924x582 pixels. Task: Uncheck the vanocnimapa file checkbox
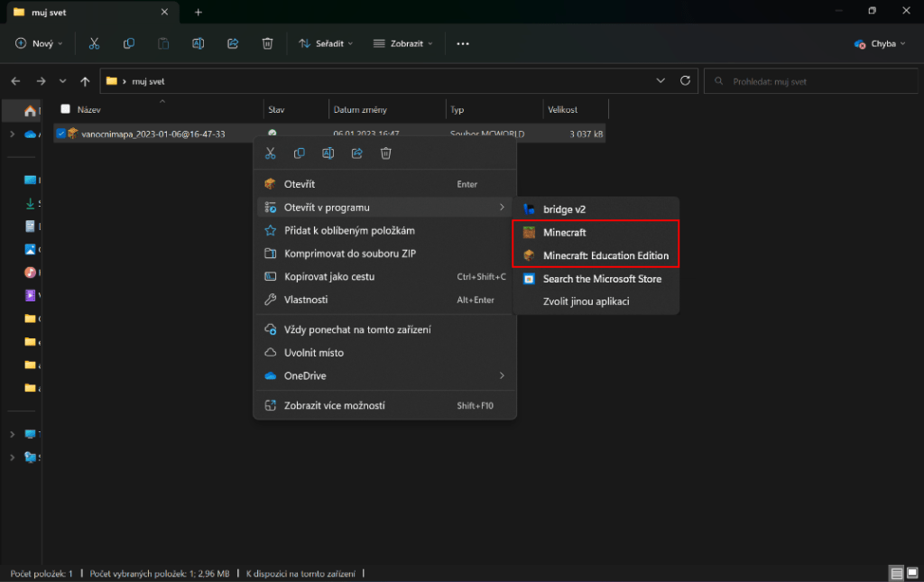coord(60,134)
